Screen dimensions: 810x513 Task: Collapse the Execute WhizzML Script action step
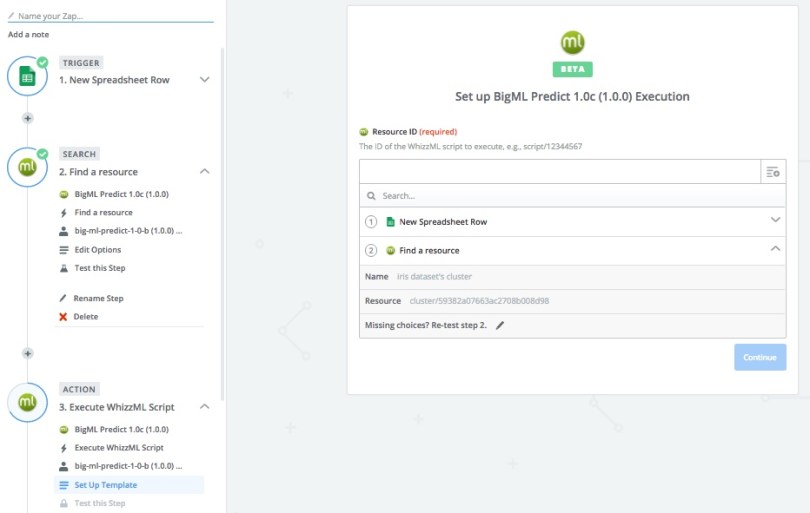coord(205,407)
